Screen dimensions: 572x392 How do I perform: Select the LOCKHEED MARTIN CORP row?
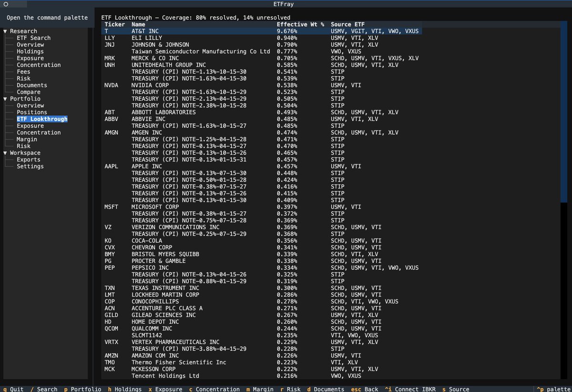(261, 295)
